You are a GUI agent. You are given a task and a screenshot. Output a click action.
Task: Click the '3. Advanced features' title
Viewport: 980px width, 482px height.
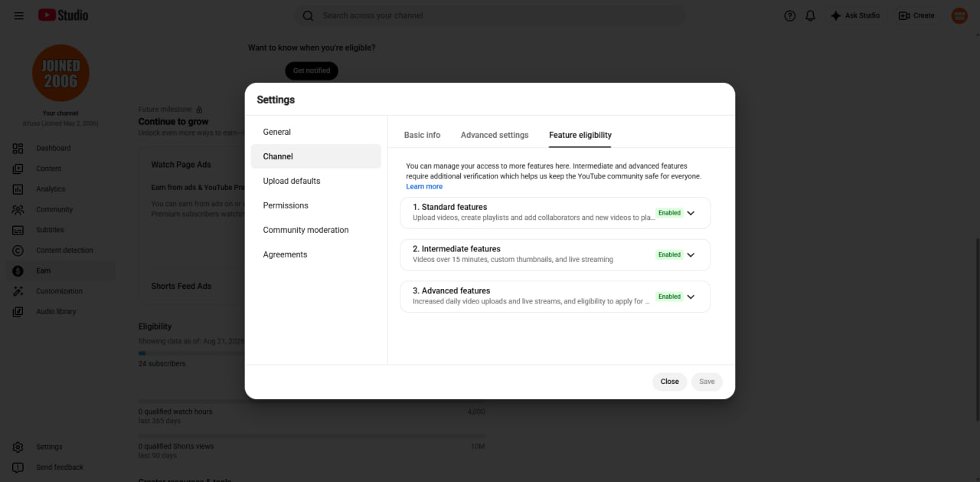[451, 290]
